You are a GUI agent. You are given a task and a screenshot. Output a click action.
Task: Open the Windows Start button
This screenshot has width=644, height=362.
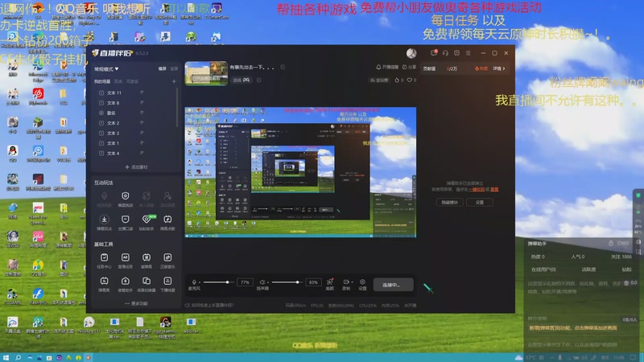(x=6, y=357)
